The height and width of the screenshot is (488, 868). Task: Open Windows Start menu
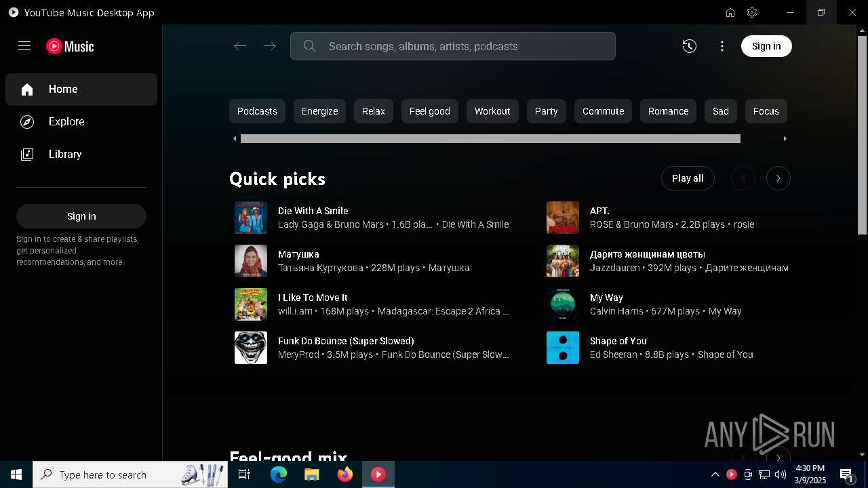click(16, 474)
